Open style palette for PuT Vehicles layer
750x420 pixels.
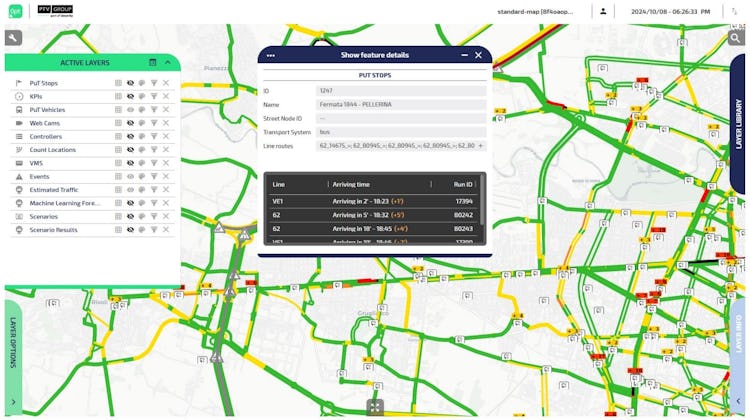[x=142, y=110]
